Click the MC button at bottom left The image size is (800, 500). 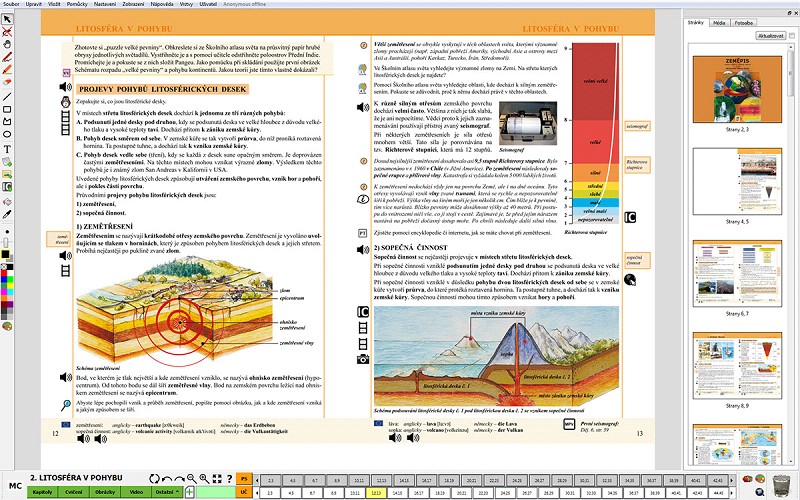coord(15,486)
